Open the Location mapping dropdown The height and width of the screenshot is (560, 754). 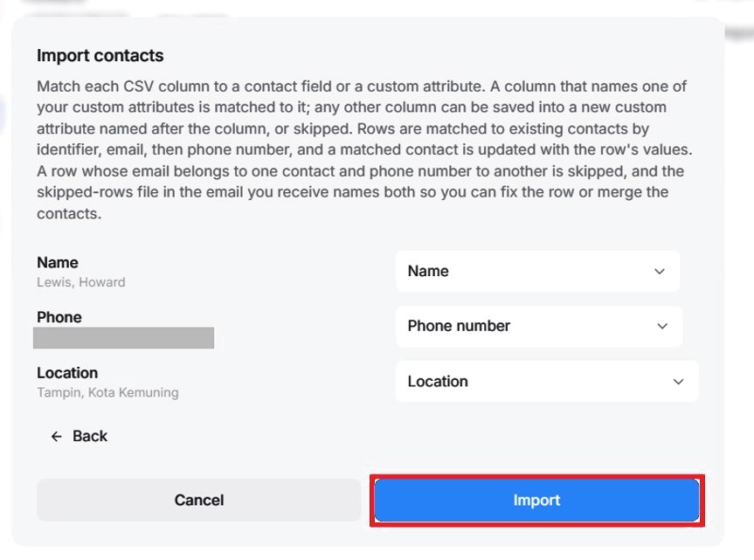click(x=547, y=382)
